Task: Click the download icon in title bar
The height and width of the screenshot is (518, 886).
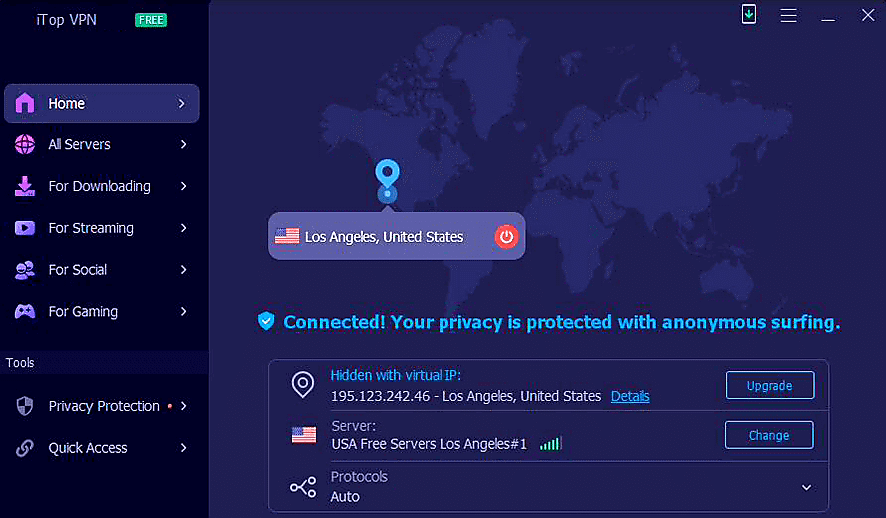Action: (749, 15)
